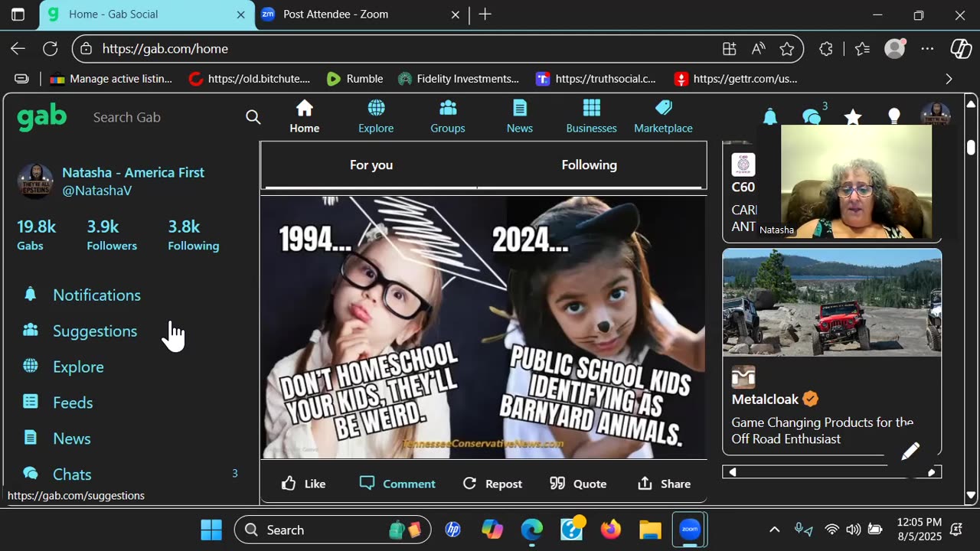Click the page scrollbar down arrow
Screen dimensions: 980x551
pos(971,495)
